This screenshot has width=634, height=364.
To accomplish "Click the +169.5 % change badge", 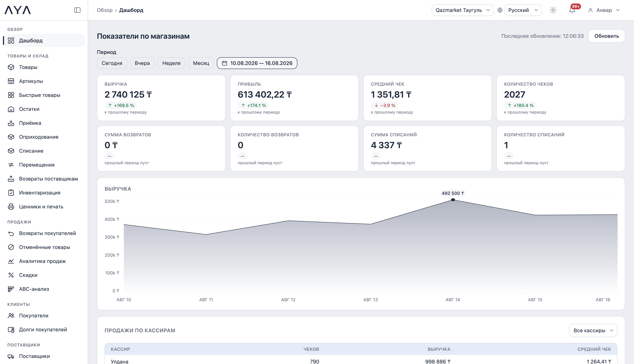I will [x=121, y=105].
